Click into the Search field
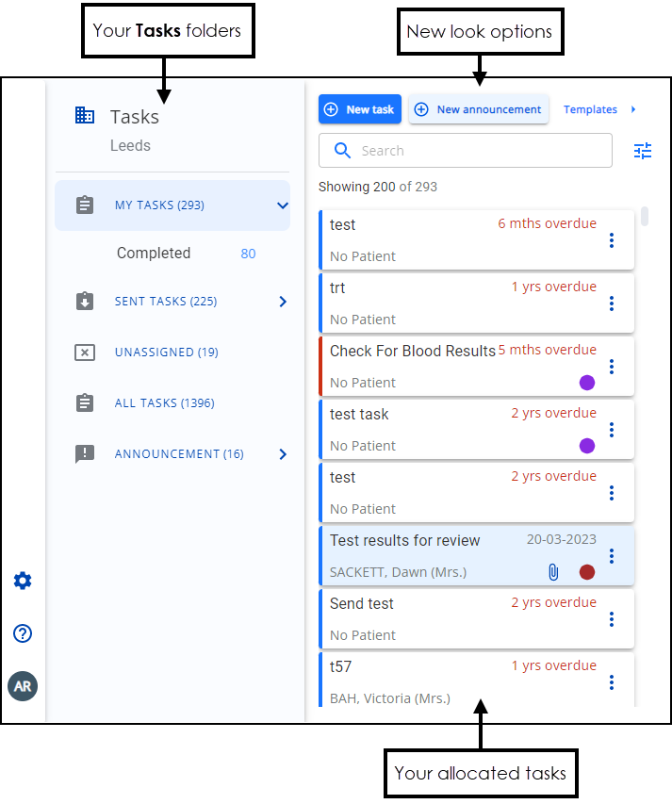Viewport: 672px width, 804px height. [471, 151]
